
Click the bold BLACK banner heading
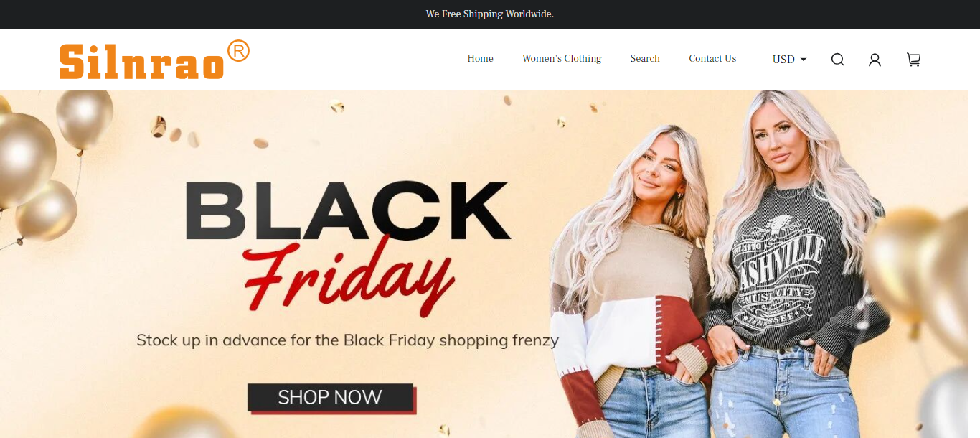(348, 210)
